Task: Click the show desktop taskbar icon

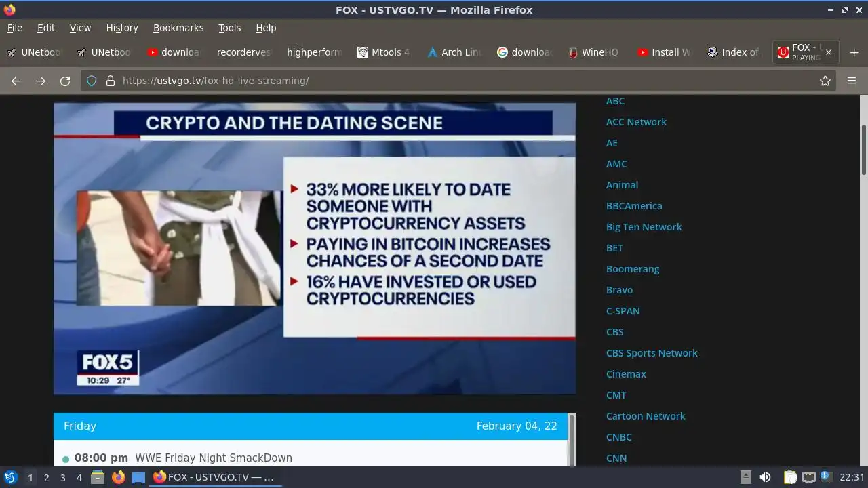Action: point(138,477)
